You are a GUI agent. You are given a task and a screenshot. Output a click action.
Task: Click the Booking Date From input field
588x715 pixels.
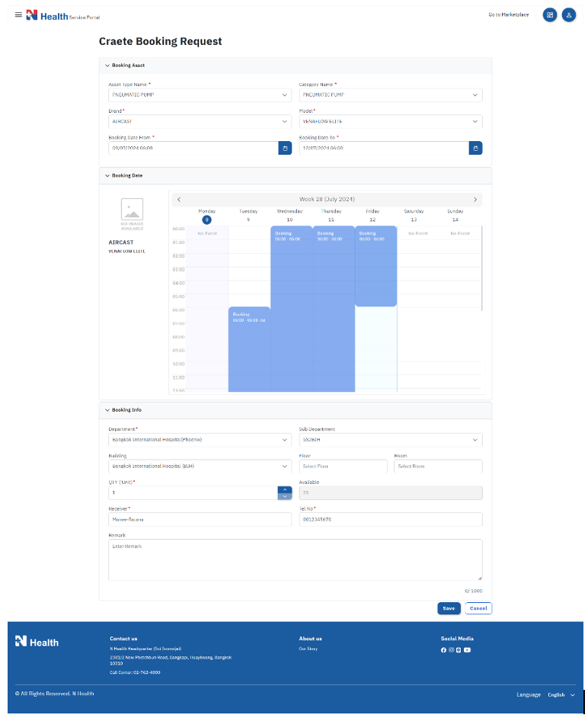(193, 148)
